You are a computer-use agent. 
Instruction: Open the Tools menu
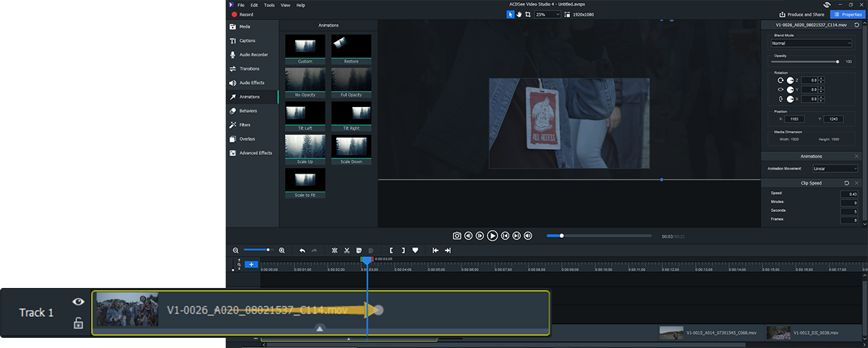[269, 5]
